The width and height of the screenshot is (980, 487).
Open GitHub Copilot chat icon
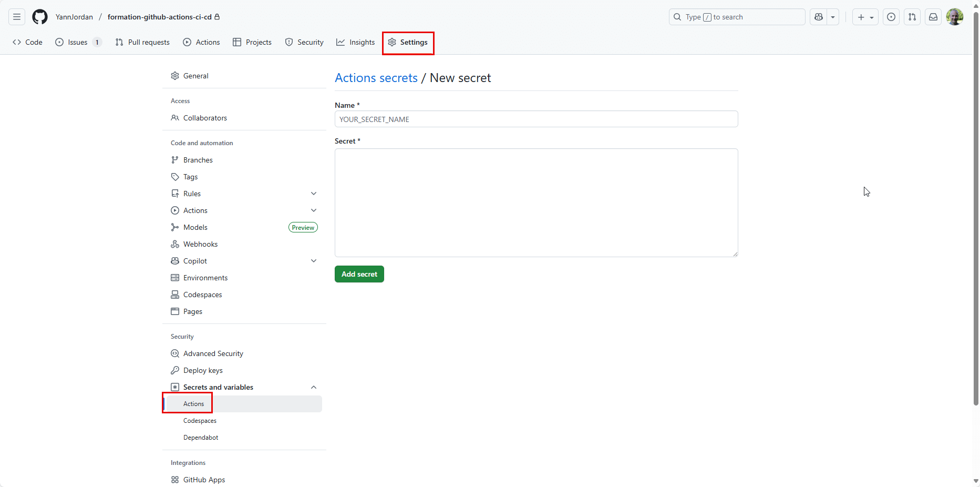coord(818,17)
